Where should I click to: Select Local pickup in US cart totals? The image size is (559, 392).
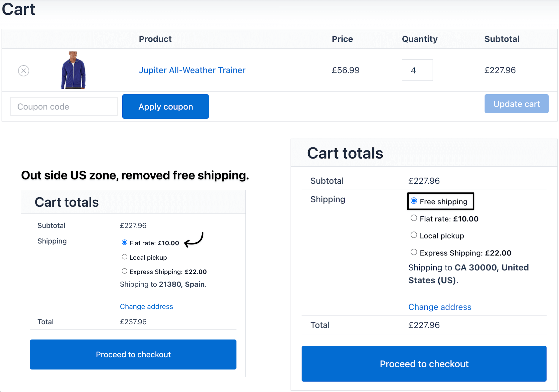click(414, 235)
